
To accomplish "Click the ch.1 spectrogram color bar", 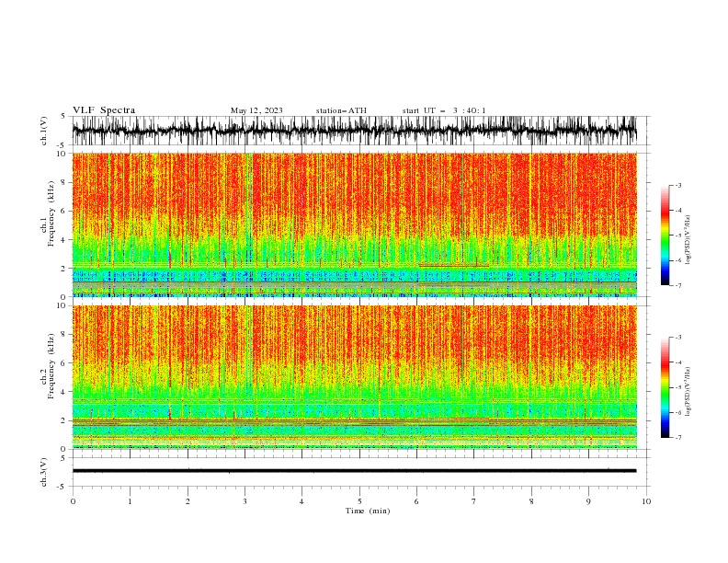I will tap(665, 236).
